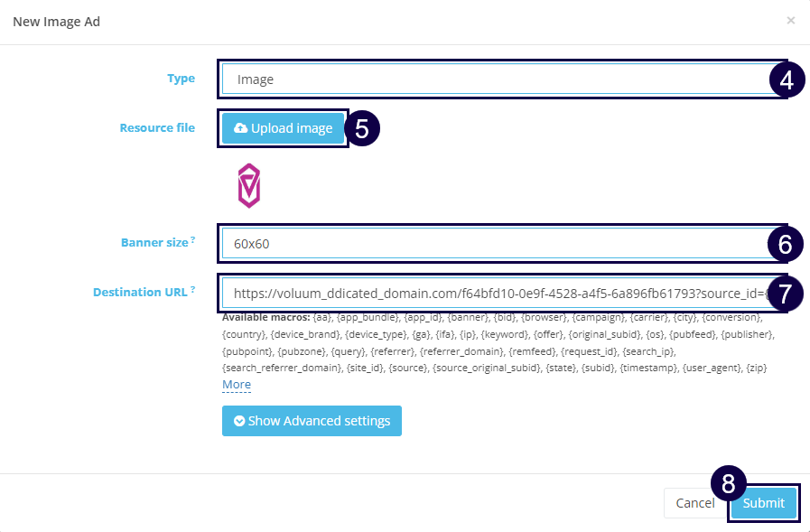
Task: Insert the {country} macro
Action: [x=243, y=334]
